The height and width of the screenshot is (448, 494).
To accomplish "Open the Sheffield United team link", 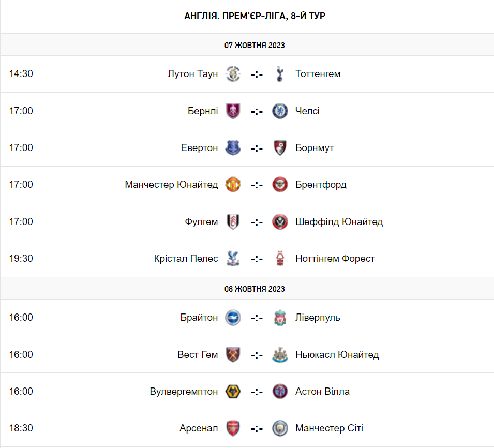I will coord(339,222).
